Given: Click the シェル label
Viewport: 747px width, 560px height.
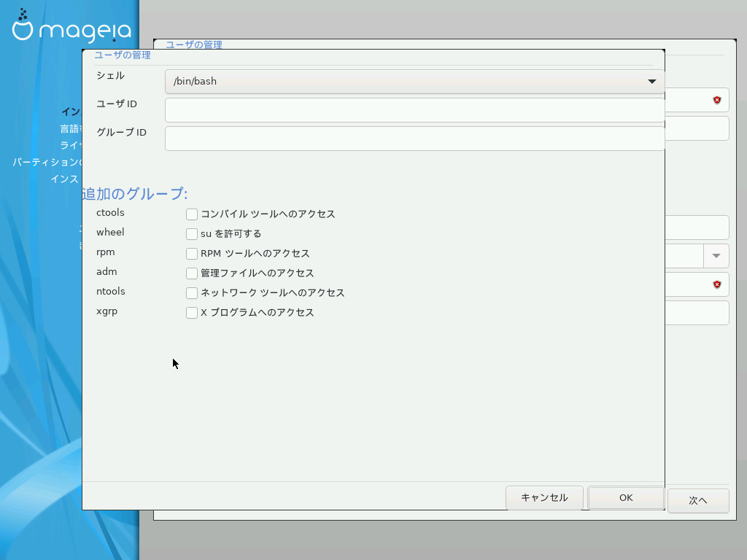Looking at the screenshot, I should pos(110,76).
